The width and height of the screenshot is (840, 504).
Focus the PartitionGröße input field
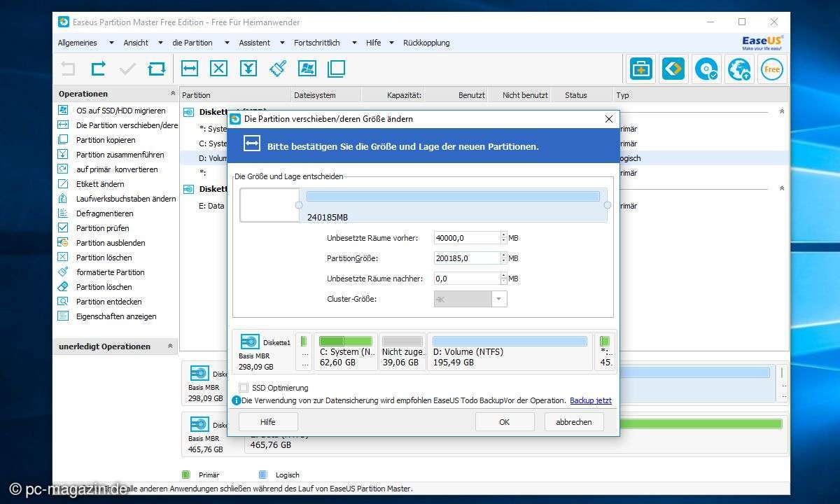[467, 258]
